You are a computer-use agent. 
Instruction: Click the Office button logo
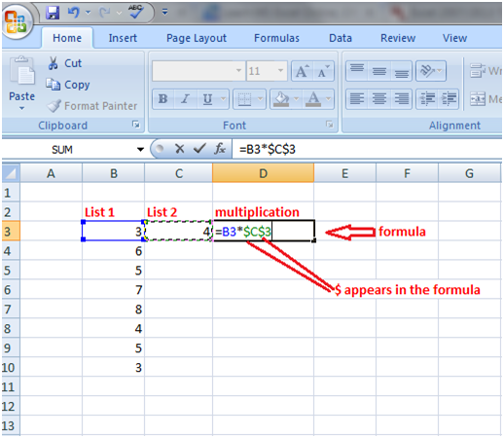[x=16, y=22]
